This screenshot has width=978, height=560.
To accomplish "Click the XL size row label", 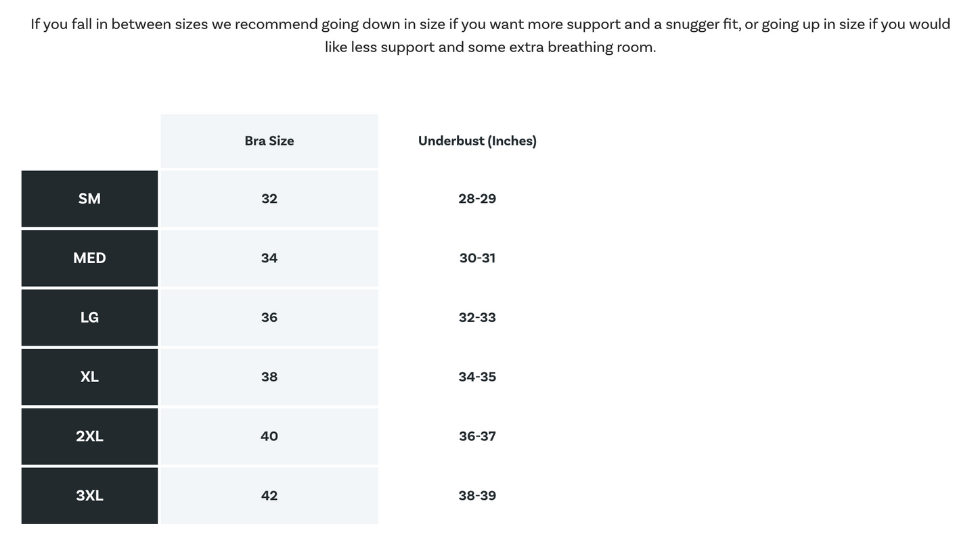I will (89, 377).
